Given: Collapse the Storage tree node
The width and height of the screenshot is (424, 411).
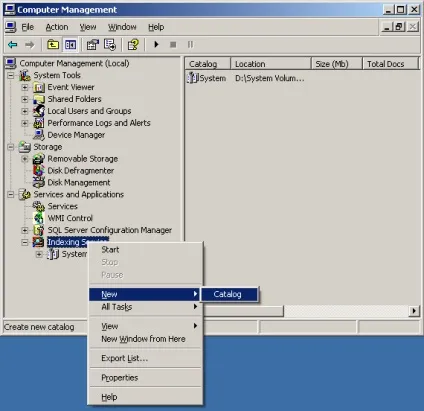Looking at the screenshot, I should coord(11,147).
